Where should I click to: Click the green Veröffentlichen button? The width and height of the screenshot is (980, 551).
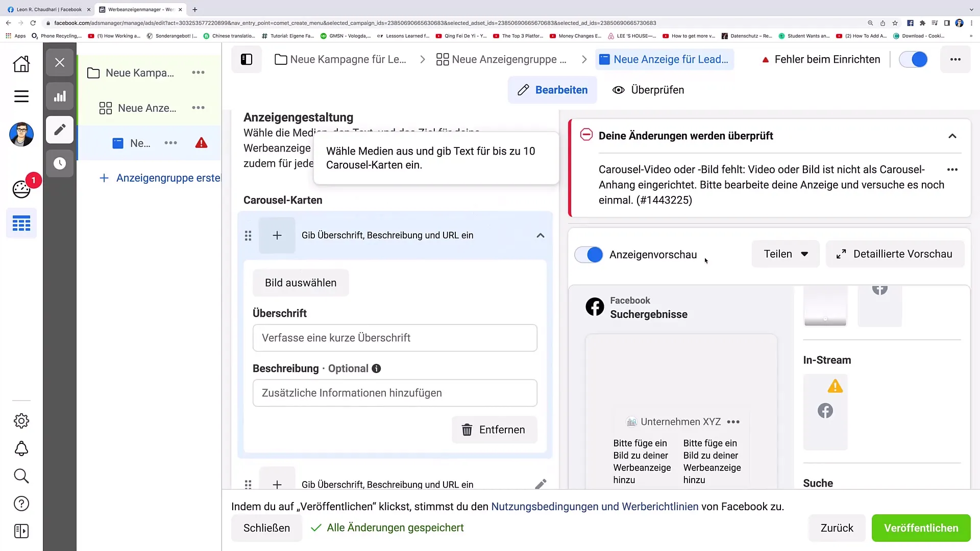click(x=921, y=528)
